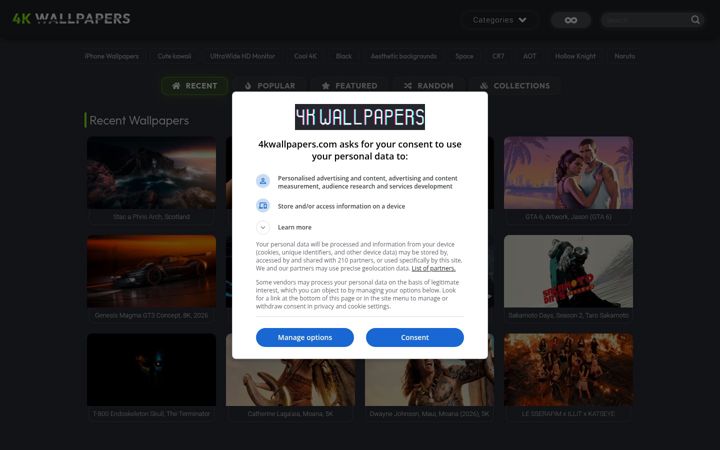
Task: Click the star icon on Featured tab
Action: point(326,86)
